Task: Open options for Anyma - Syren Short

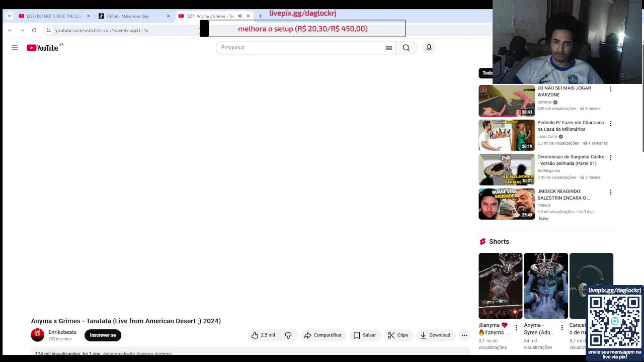Action: click(562, 328)
